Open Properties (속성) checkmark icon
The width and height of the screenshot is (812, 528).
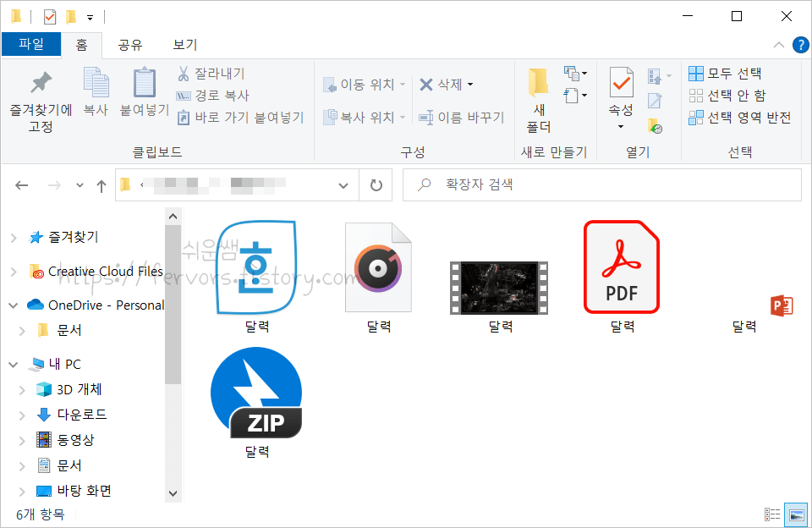point(621,82)
